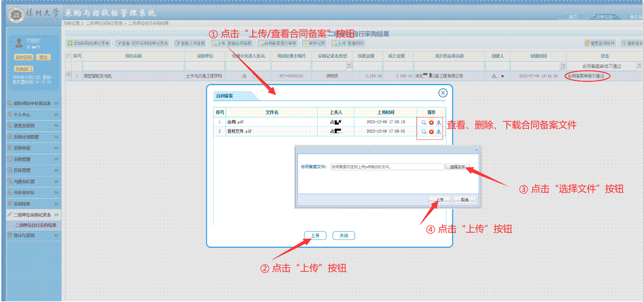Open the 状态 filter dropdown

click(x=639, y=66)
